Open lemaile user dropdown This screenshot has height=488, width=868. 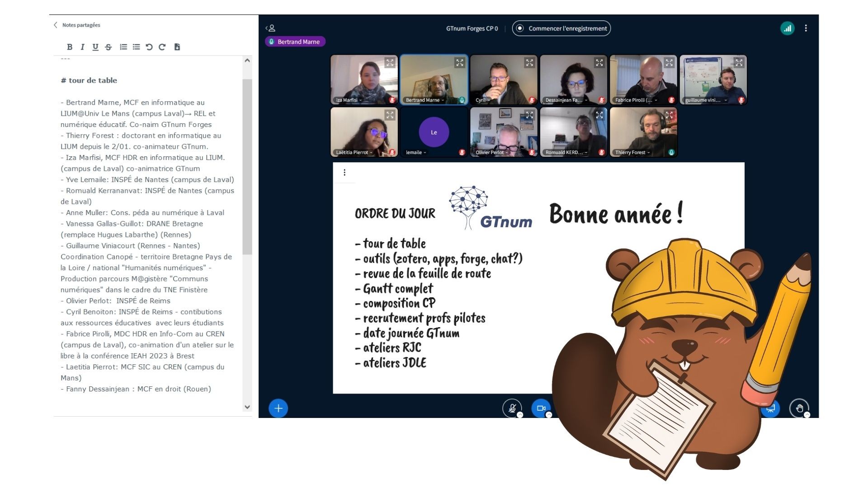pos(416,153)
